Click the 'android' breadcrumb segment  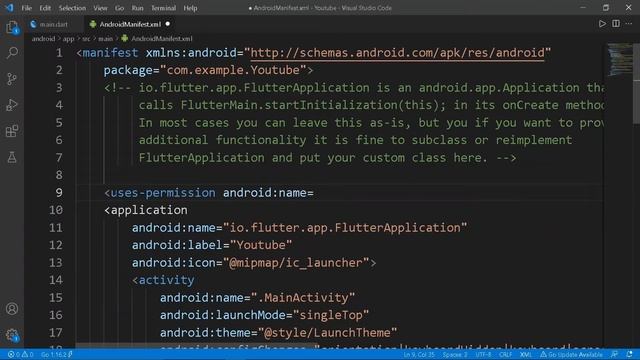[x=43, y=39]
